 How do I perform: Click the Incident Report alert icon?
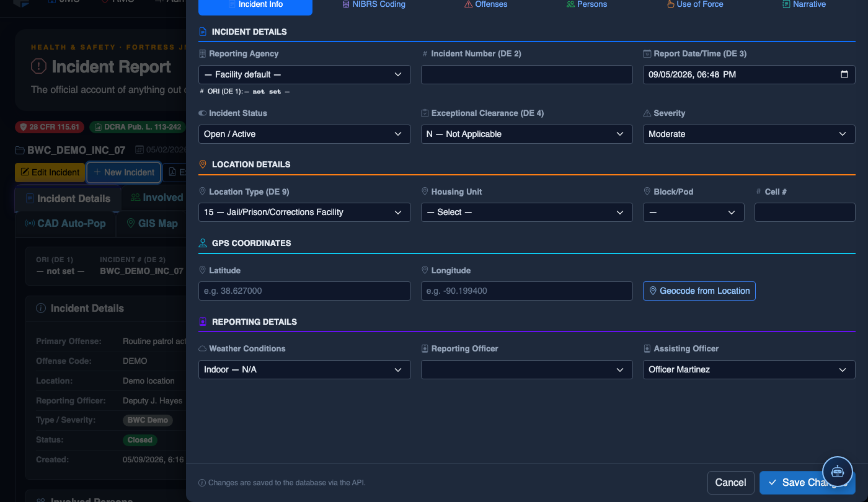coord(38,67)
